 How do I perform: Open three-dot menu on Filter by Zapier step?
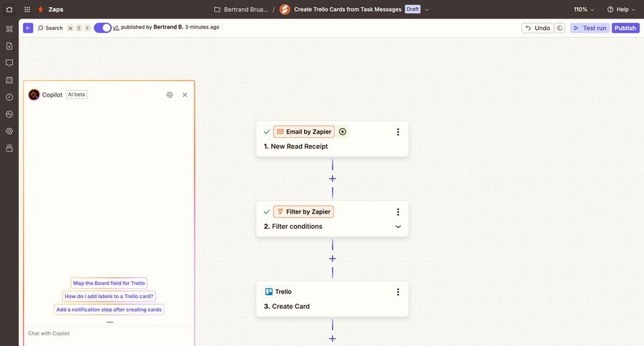[x=398, y=212]
